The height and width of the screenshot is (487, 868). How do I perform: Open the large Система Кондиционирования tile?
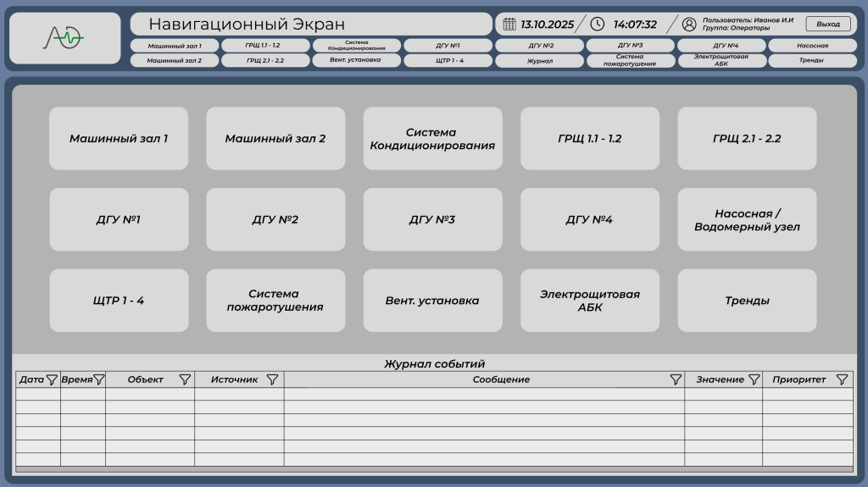432,139
